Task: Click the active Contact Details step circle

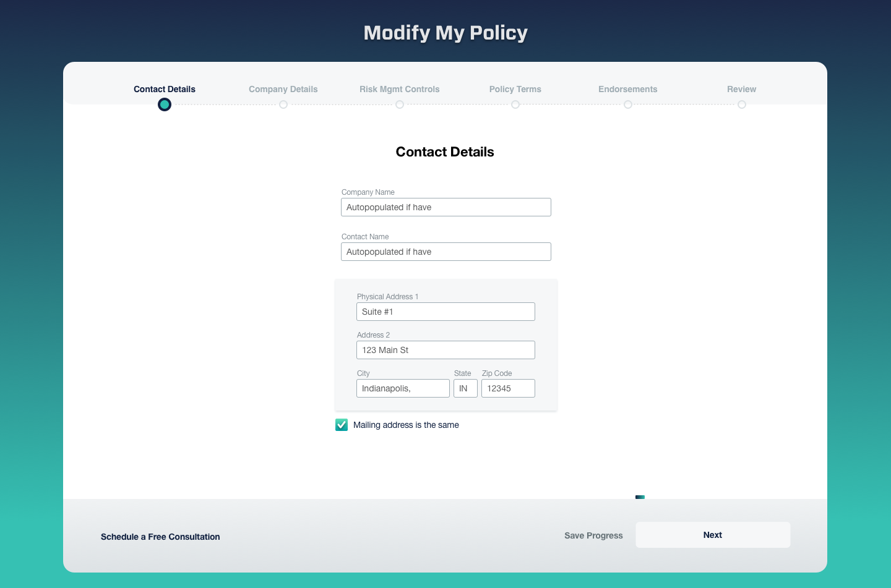Action: coord(165,104)
